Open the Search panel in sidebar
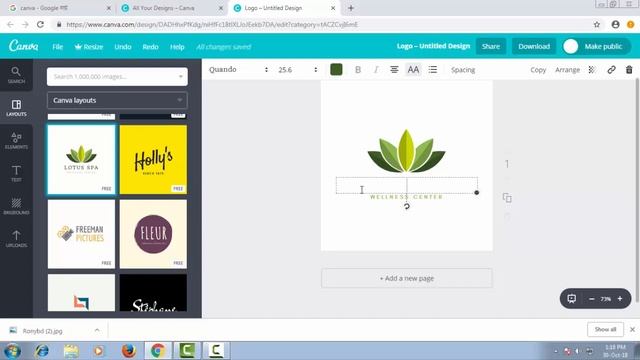Viewport: 640px width, 360px height. 16,76
